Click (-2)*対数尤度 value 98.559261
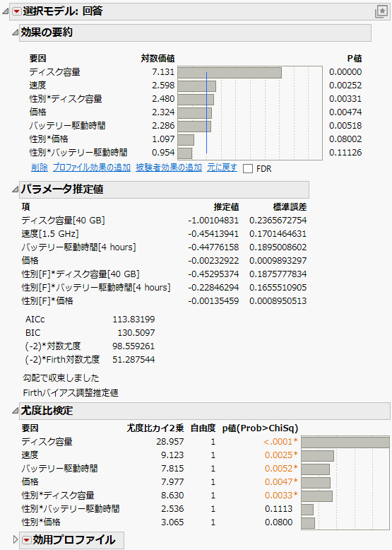 pos(133,346)
